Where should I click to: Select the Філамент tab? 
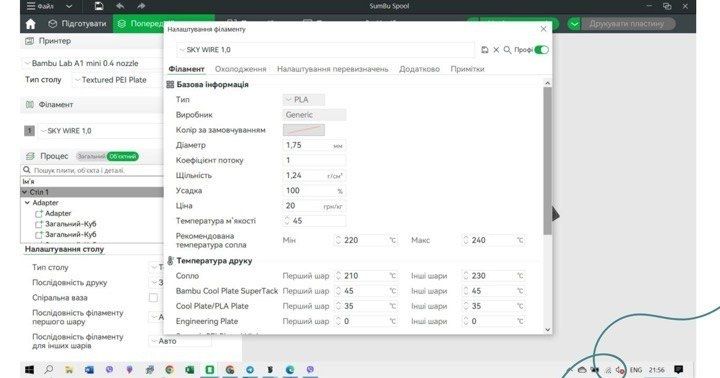click(x=186, y=69)
